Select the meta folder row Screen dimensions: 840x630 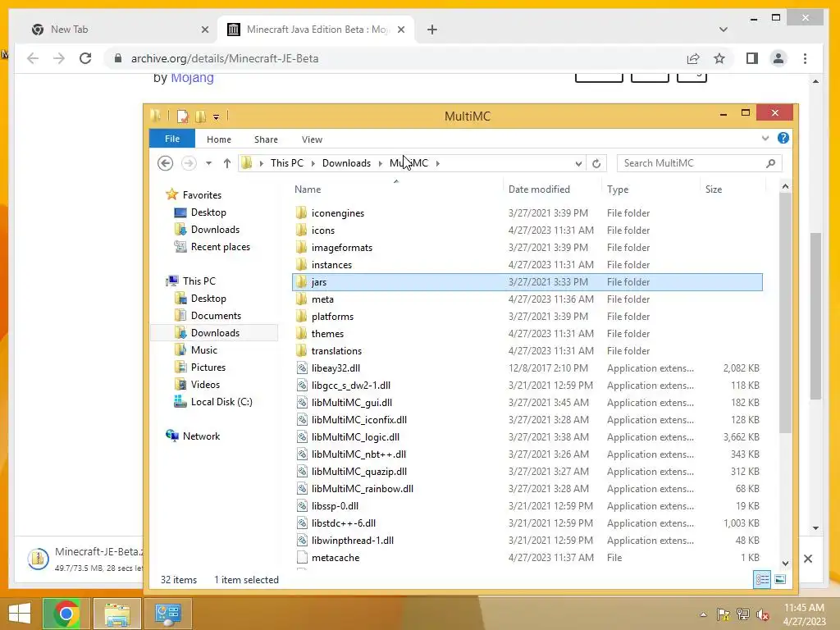tap(527, 299)
